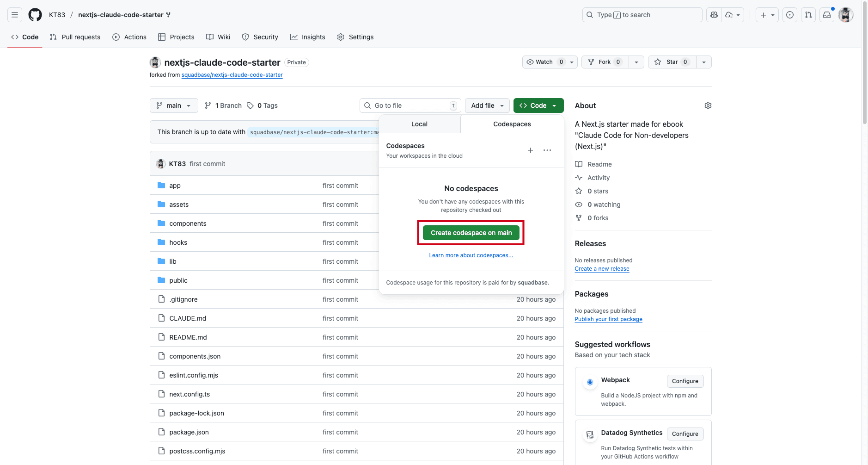Open the Insights tab
The height and width of the screenshot is (465, 868).
coord(308,37)
